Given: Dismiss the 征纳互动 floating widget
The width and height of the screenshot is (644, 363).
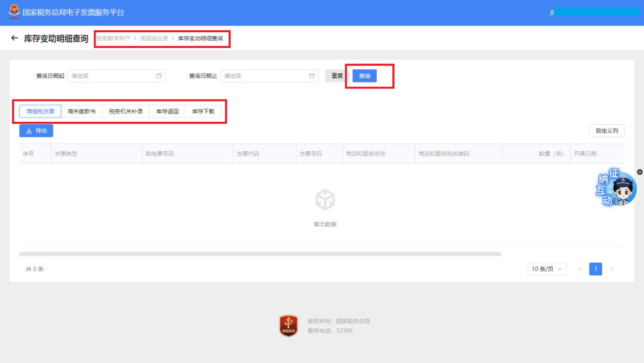Looking at the screenshot, I should [x=640, y=172].
